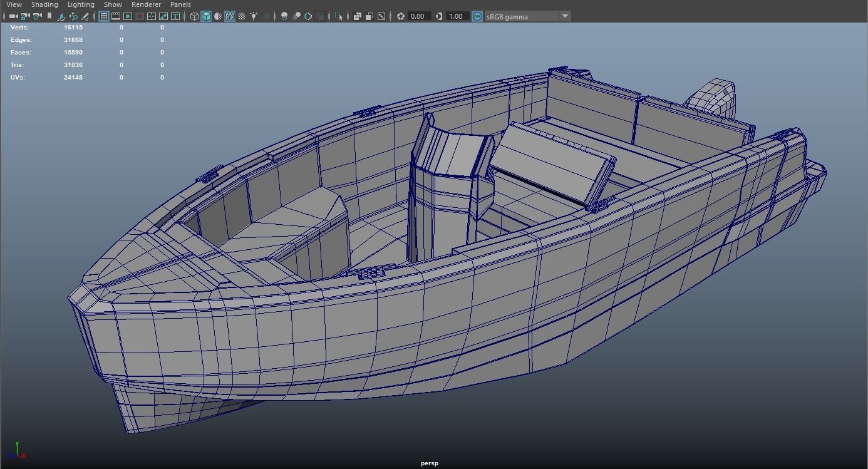The image size is (868, 469).
Task: Open the Renderer menu
Action: (146, 4)
